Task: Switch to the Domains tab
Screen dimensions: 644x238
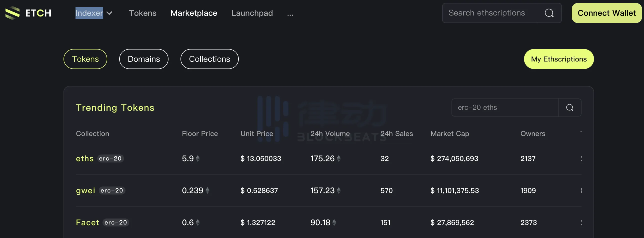Action: tap(144, 59)
